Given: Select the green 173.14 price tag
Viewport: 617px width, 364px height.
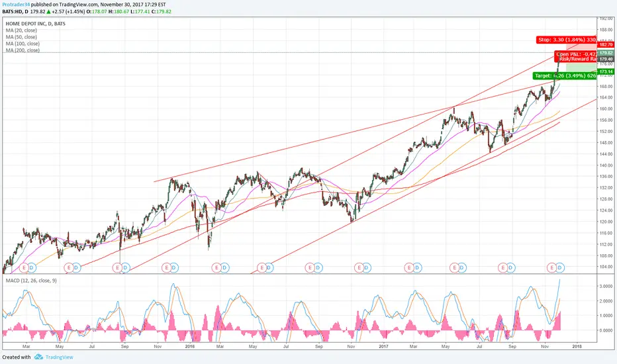Looking at the screenshot, I should tap(606, 71).
